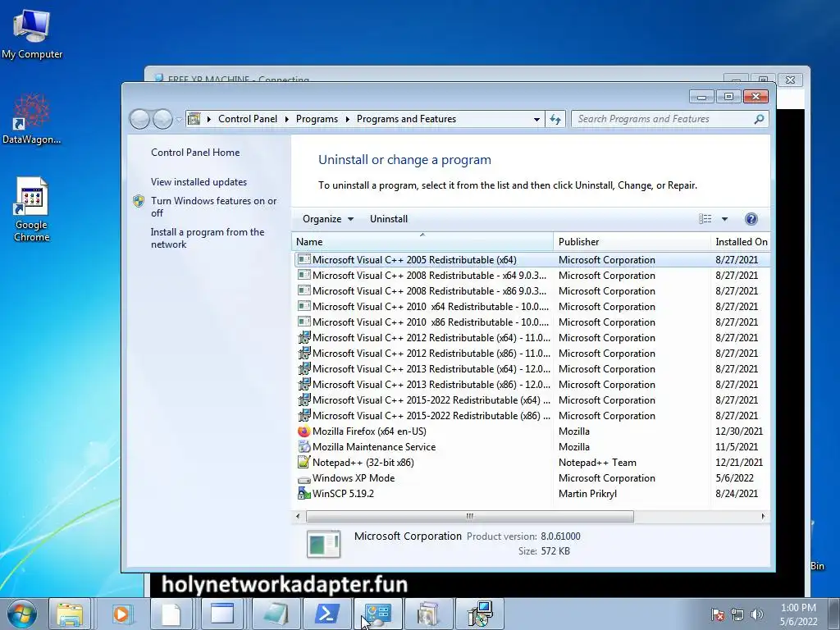
Task: Open Control Panel Home link
Action: pyautogui.click(x=195, y=152)
